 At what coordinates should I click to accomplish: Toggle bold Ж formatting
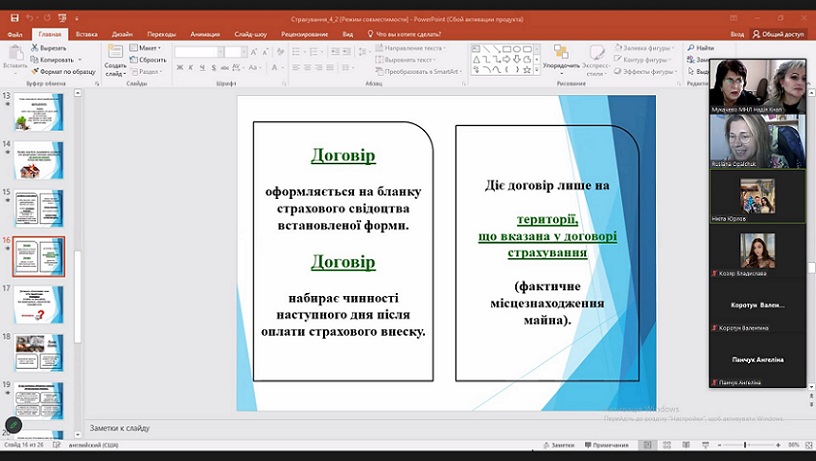click(x=180, y=68)
